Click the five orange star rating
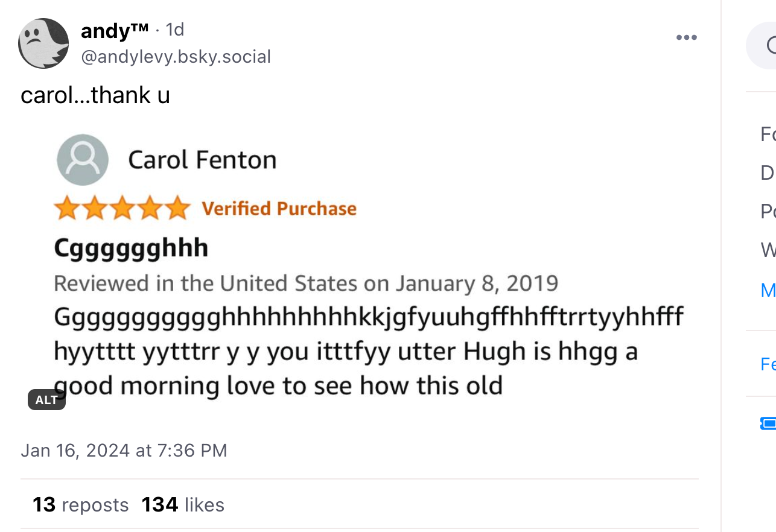 coord(122,208)
